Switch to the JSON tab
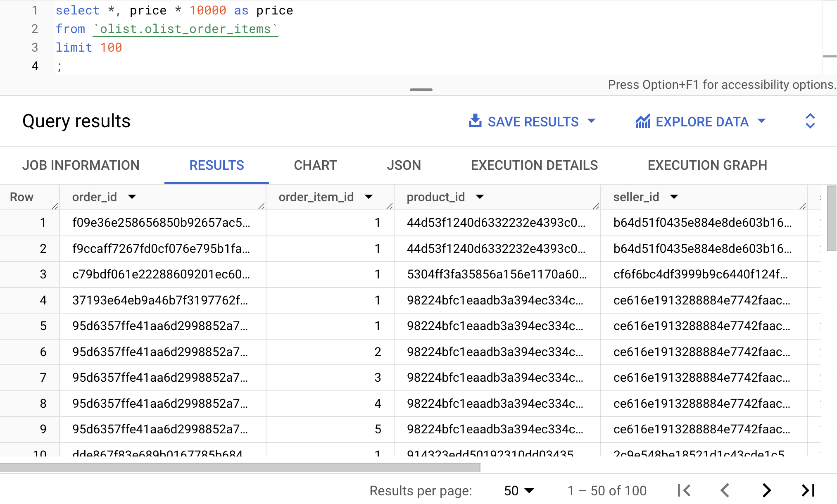Image resolution: width=837 pixels, height=504 pixels. (x=404, y=165)
